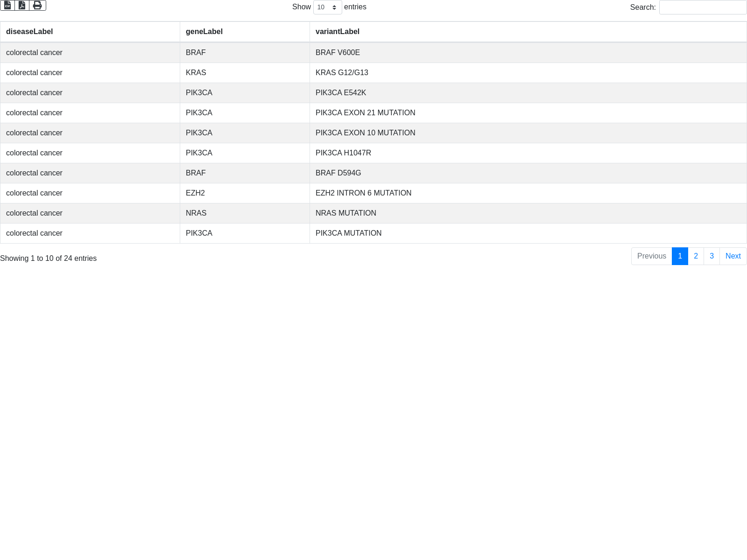Click colorectal cancer cell in KRAS row
The image size is (747, 560).
coord(90,73)
